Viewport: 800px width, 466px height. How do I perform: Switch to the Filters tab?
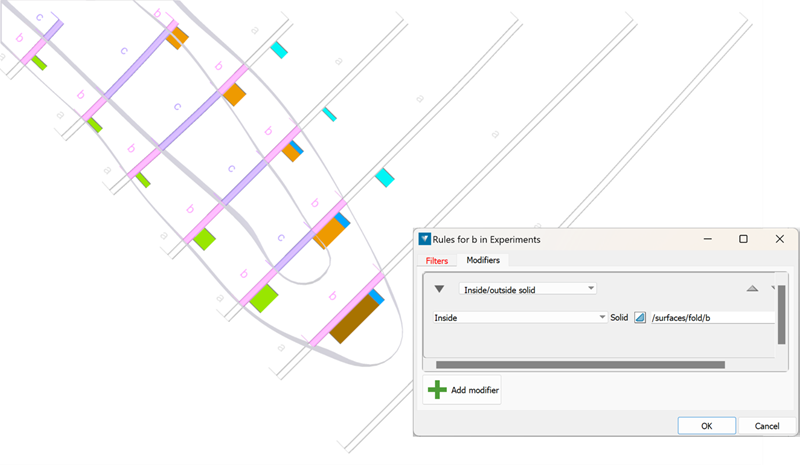[437, 260]
